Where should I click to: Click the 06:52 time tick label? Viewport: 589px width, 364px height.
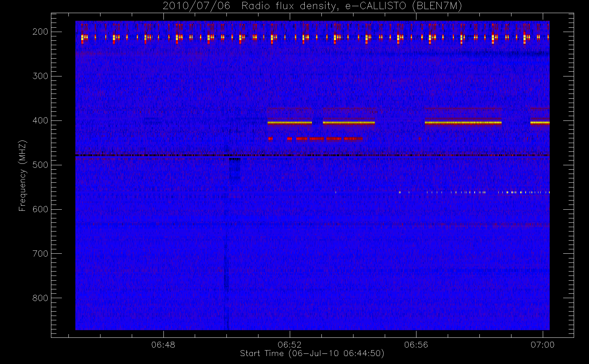click(x=290, y=345)
